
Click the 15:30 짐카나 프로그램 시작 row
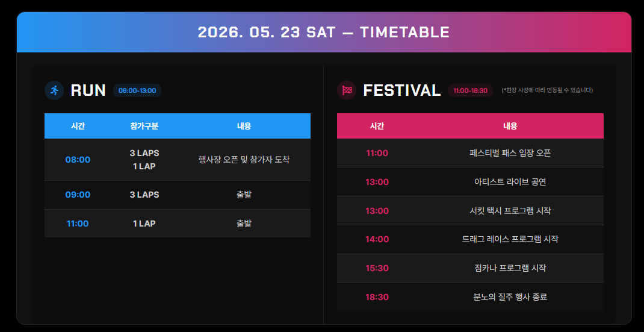pyautogui.click(x=470, y=268)
